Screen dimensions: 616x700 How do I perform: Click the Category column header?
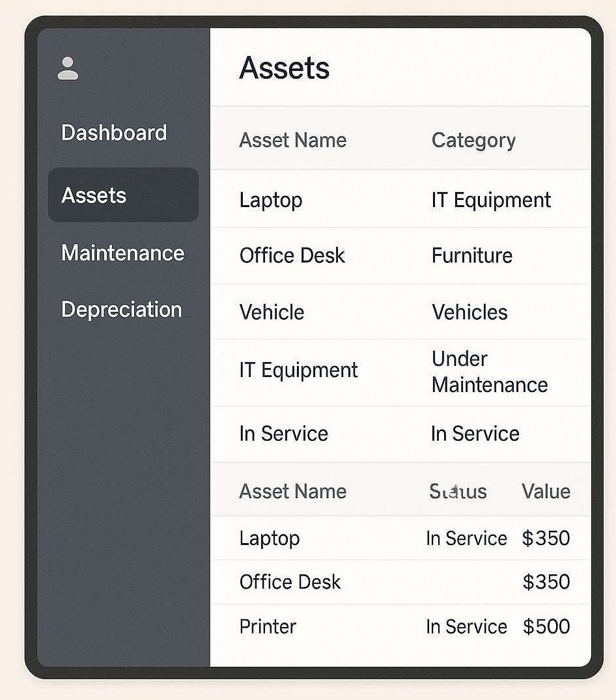[x=473, y=140]
